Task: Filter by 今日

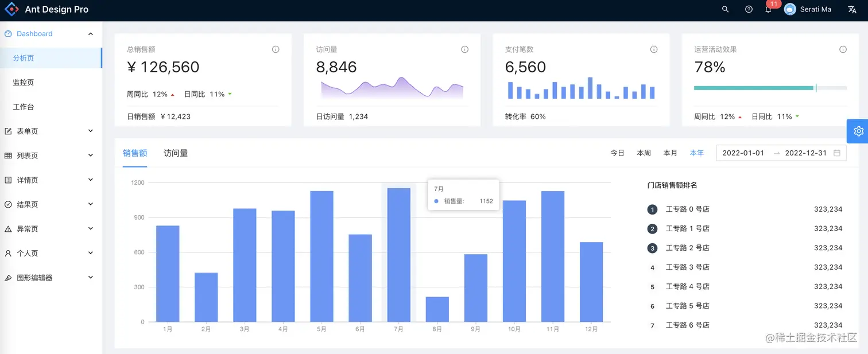Action: coord(617,153)
